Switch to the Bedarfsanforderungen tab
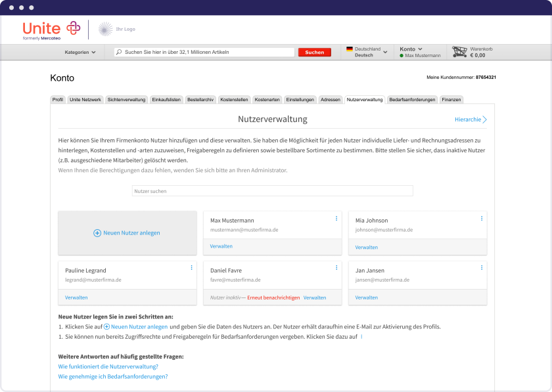The image size is (552, 392). coord(412,100)
